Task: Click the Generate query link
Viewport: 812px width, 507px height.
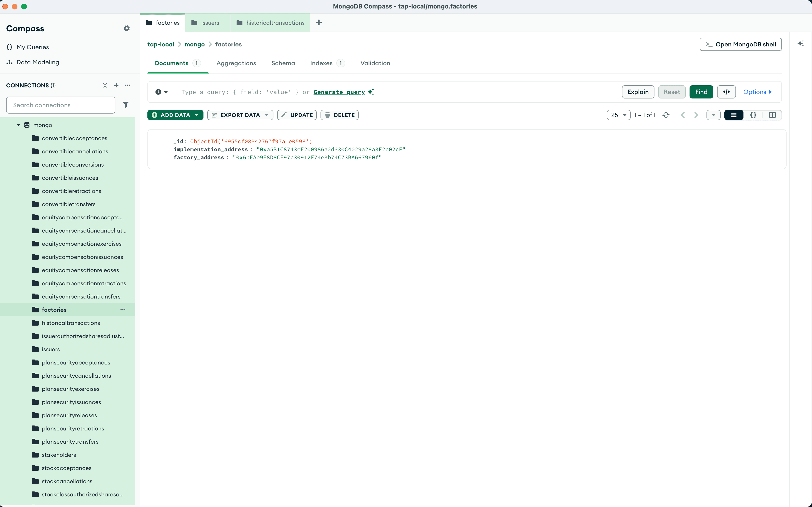Action: click(x=339, y=92)
